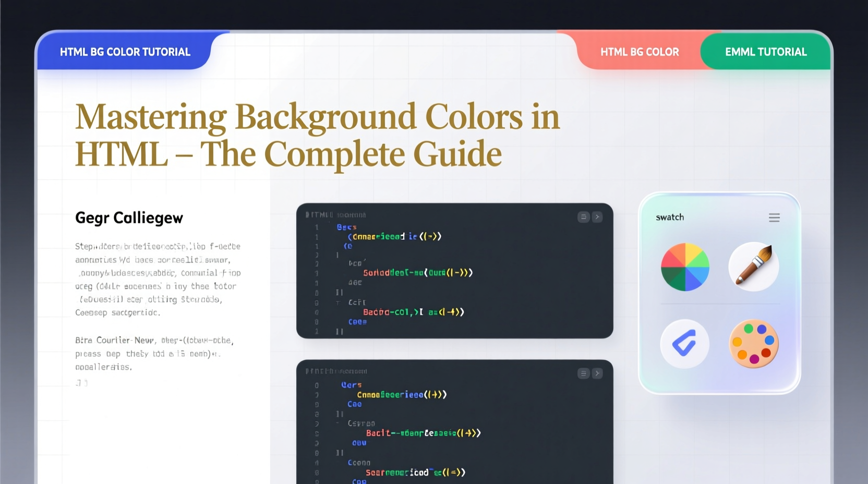Open the EMML TUTORIAL tab
This screenshot has height=484, width=868.
tap(765, 52)
